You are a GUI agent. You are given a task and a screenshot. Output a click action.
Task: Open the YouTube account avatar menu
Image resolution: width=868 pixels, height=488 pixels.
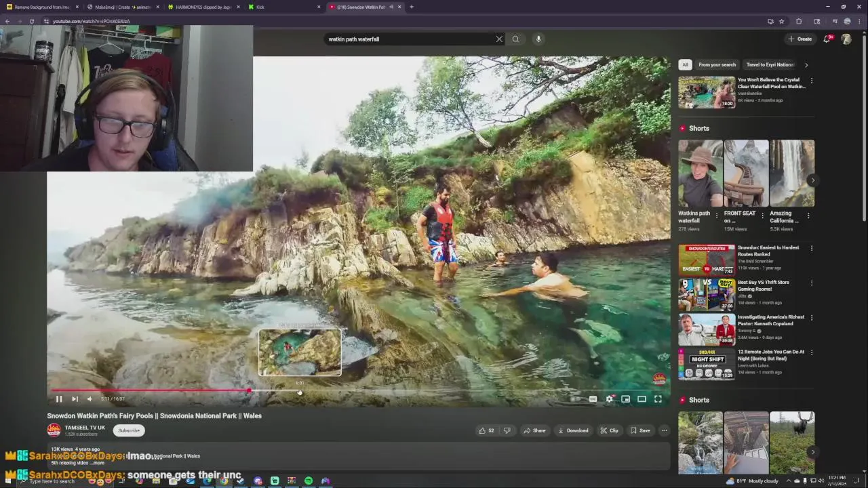[x=846, y=39]
